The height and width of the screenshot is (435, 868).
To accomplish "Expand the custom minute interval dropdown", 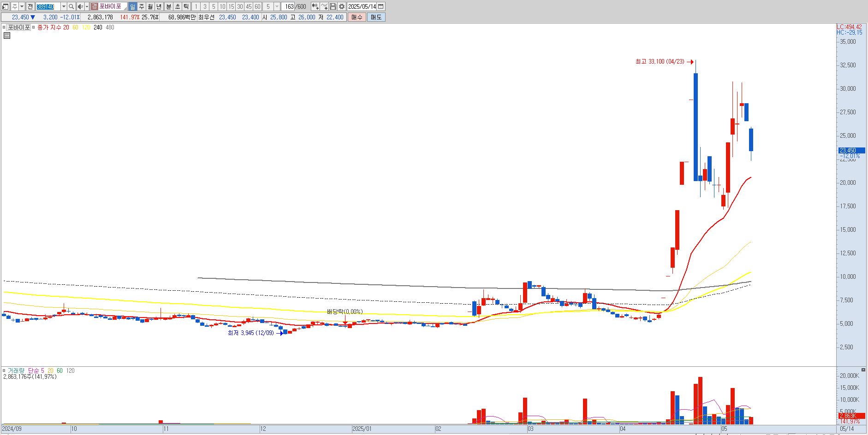I will [x=277, y=6].
